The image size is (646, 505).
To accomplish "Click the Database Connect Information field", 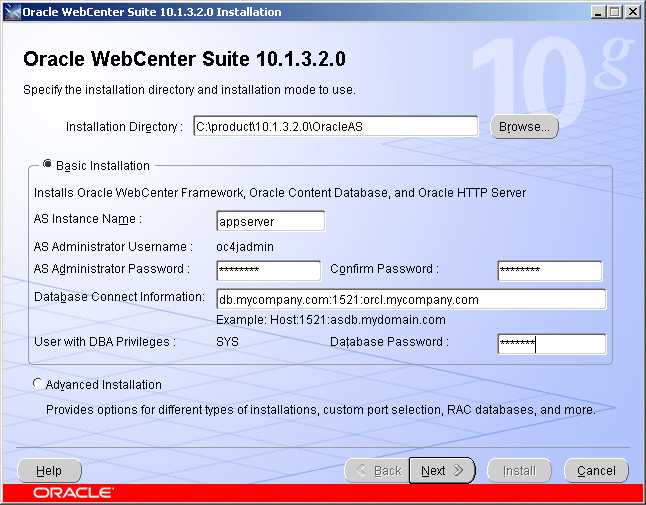I will click(411, 299).
